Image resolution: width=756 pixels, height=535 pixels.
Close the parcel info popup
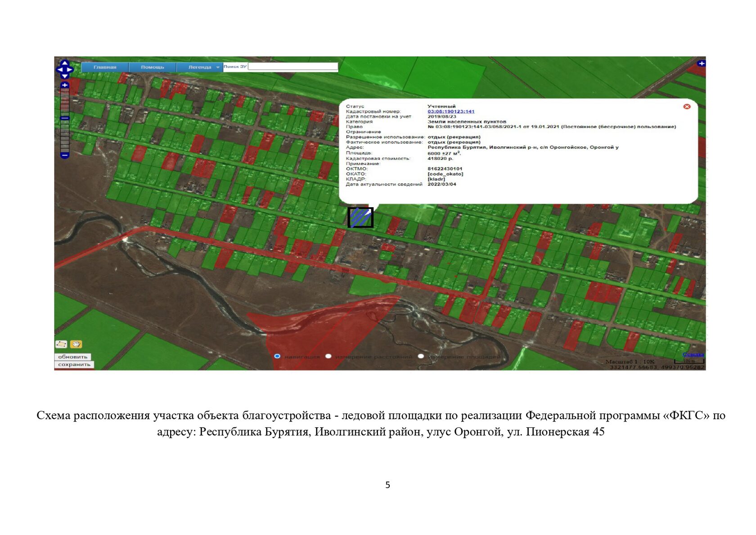click(687, 106)
